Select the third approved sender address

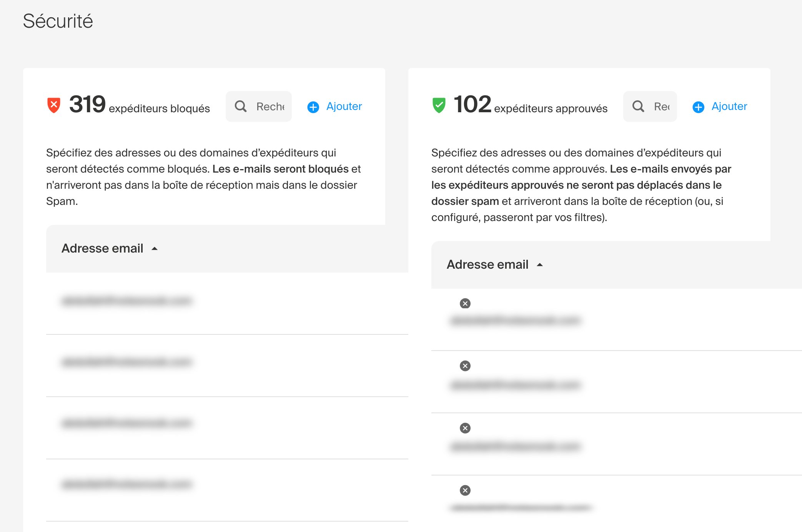515,446
